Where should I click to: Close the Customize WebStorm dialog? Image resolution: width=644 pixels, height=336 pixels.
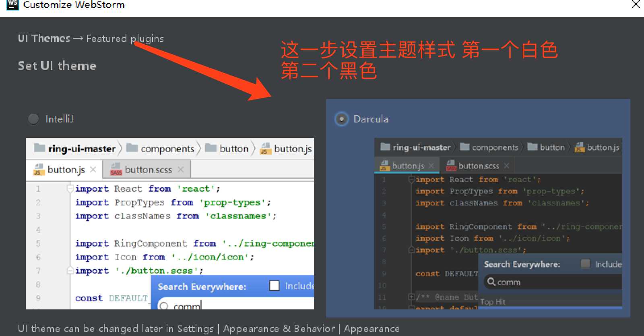click(636, 5)
